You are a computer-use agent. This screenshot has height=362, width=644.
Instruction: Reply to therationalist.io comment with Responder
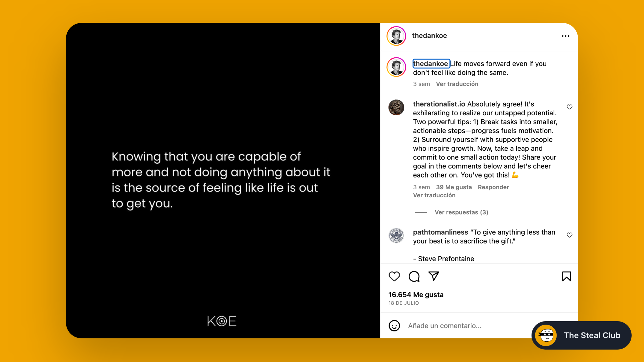(493, 187)
